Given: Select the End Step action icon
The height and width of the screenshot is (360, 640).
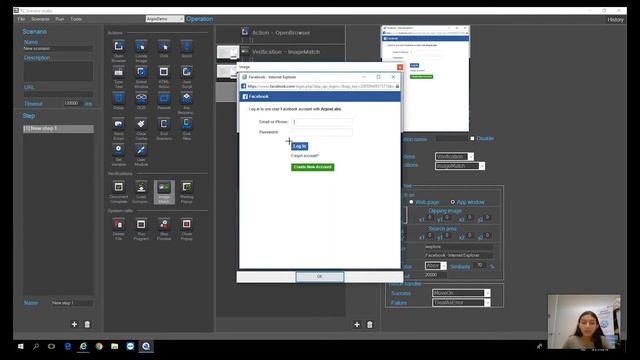Looking at the screenshot, I should (x=187, y=124).
